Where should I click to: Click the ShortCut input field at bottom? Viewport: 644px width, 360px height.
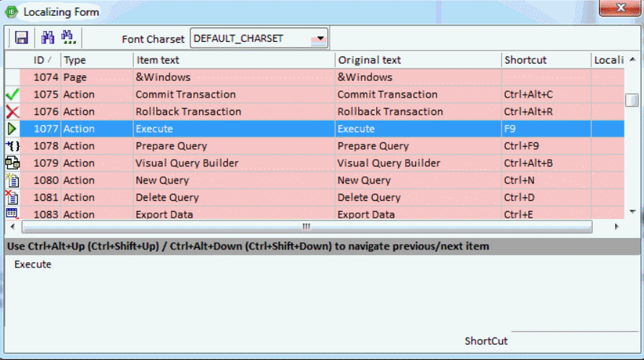pos(572,341)
